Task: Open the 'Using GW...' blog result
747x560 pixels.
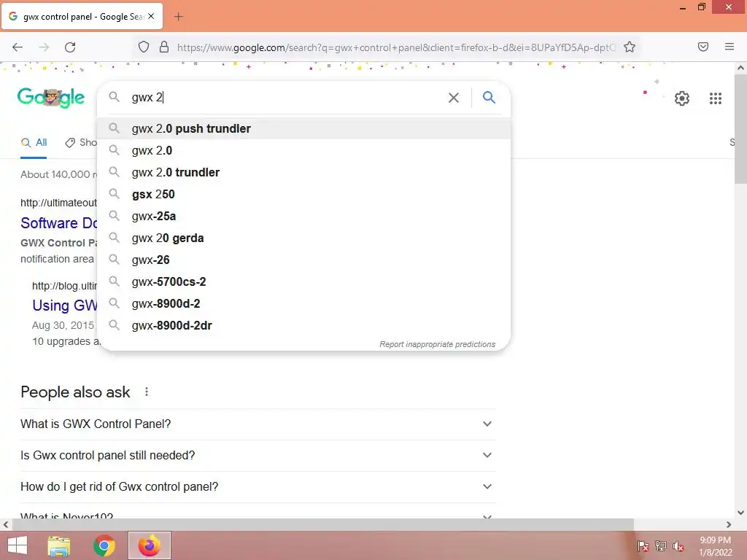Action: coord(65,306)
